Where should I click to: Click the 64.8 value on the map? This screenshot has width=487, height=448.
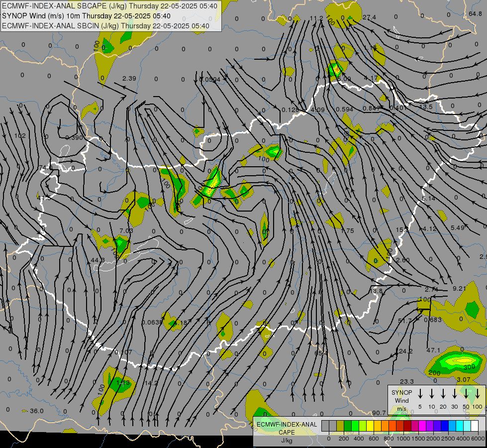point(475,13)
